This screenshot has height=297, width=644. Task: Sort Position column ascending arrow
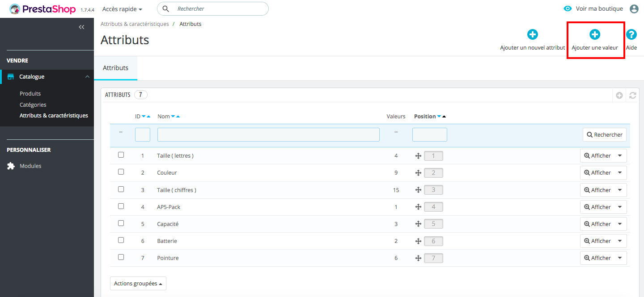444,117
